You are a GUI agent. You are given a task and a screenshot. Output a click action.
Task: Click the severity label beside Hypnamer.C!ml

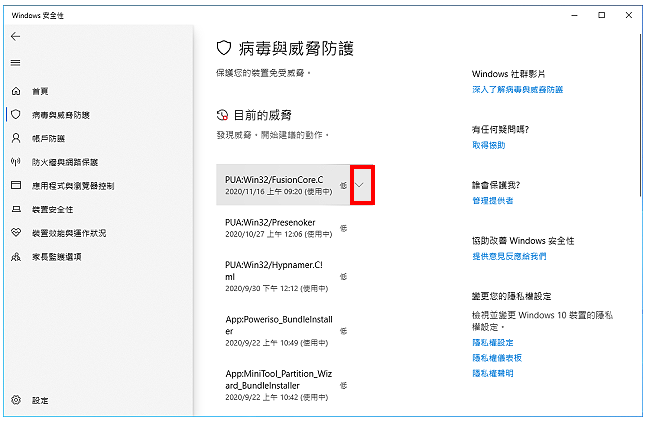pos(344,276)
